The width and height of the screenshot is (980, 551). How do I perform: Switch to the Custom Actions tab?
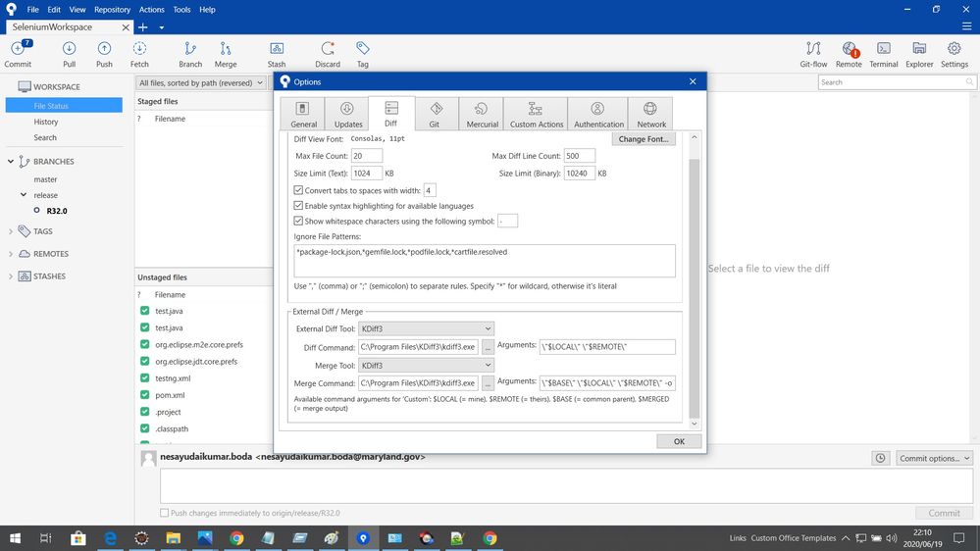pos(536,115)
